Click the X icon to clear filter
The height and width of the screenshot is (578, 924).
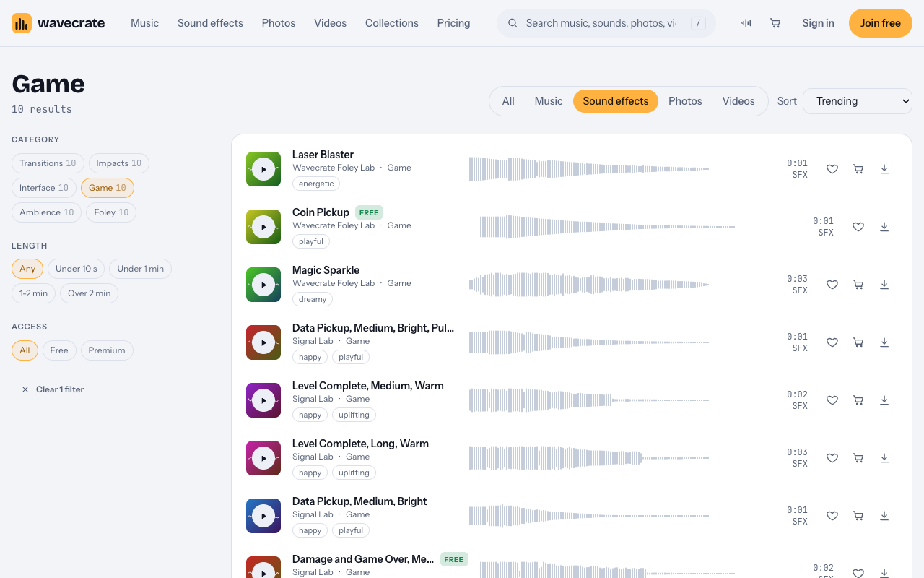25,389
